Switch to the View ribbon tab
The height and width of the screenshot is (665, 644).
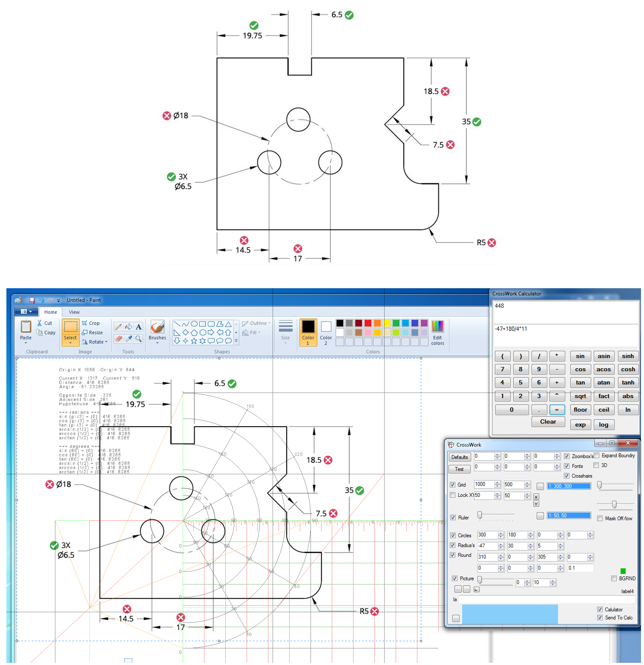click(74, 312)
